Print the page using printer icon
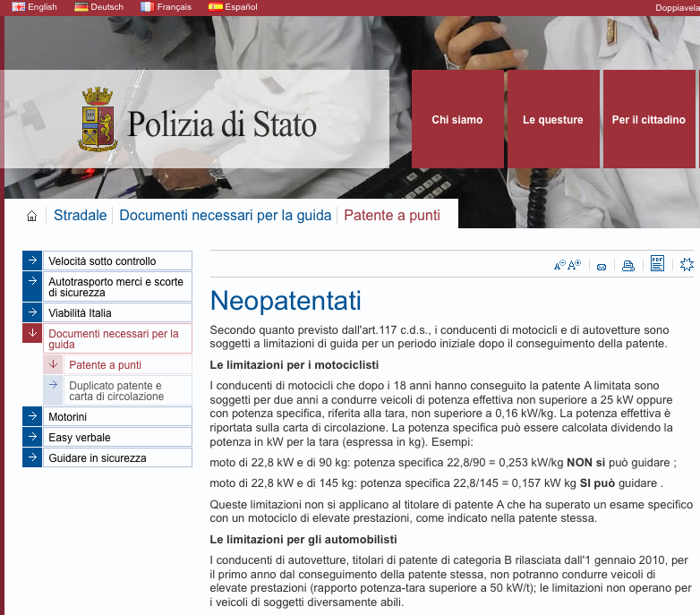700x615 pixels. pyautogui.click(x=628, y=266)
